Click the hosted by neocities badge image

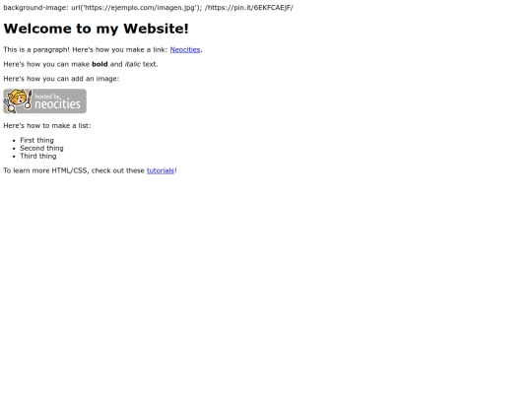coord(44,101)
